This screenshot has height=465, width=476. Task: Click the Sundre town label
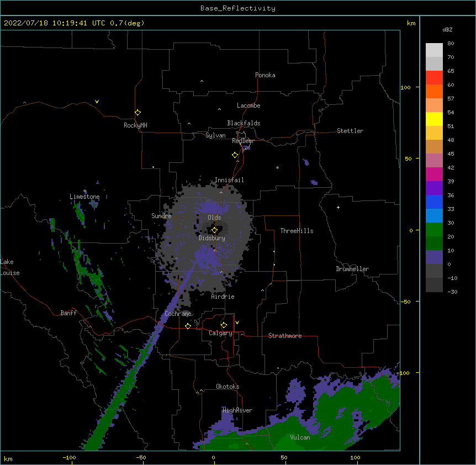pos(161,216)
